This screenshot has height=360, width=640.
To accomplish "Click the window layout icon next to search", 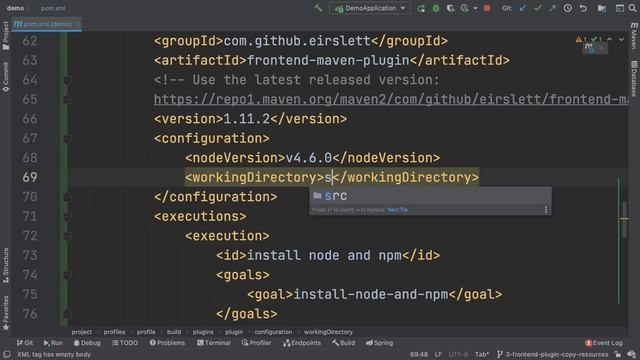I will click(620, 8).
